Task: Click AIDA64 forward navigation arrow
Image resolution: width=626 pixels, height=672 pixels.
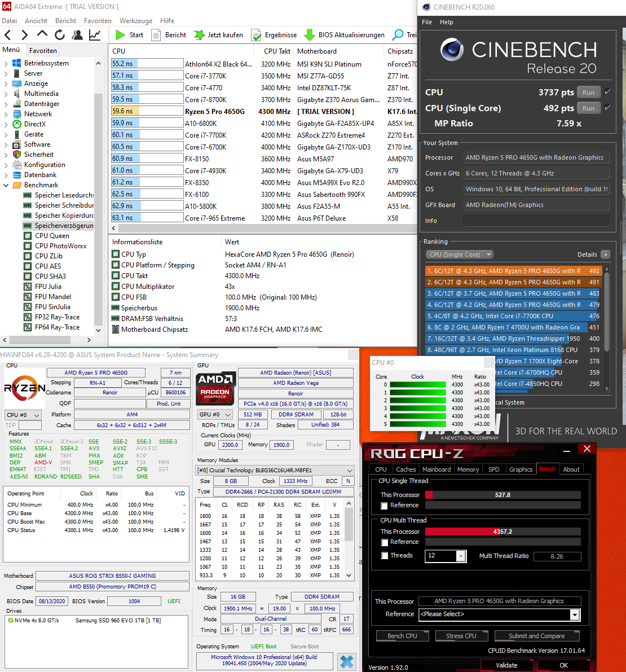Action: pyautogui.click(x=25, y=35)
